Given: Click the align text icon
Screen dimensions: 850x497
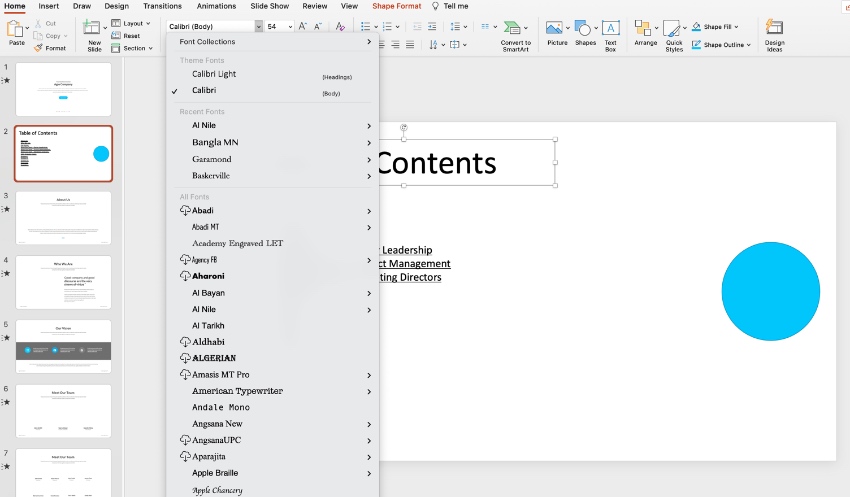Looking at the screenshot, I should pos(454,44).
